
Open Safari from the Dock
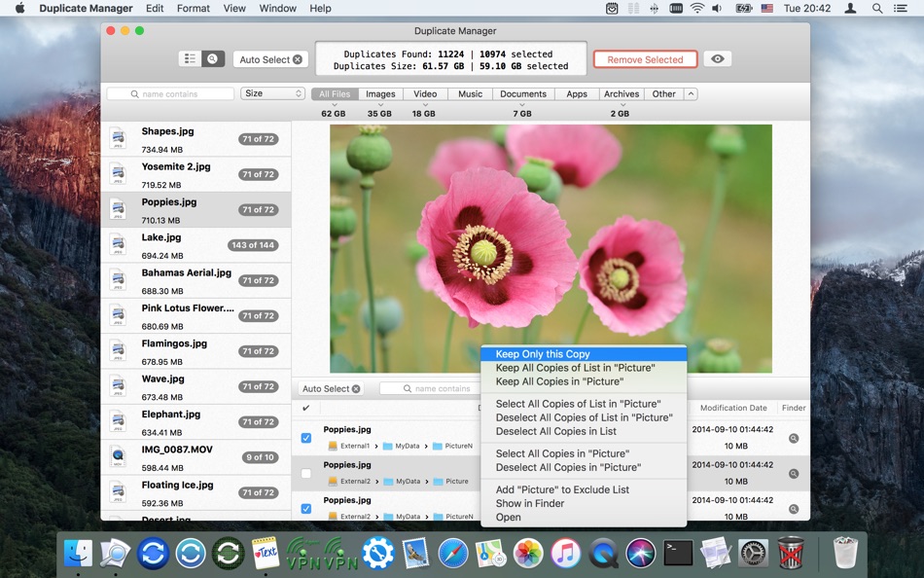[452, 554]
